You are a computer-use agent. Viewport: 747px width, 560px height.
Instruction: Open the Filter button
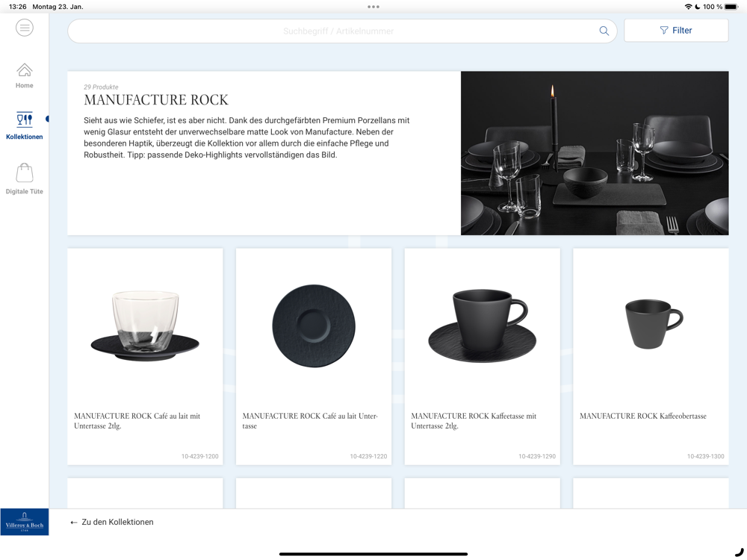(x=676, y=31)
